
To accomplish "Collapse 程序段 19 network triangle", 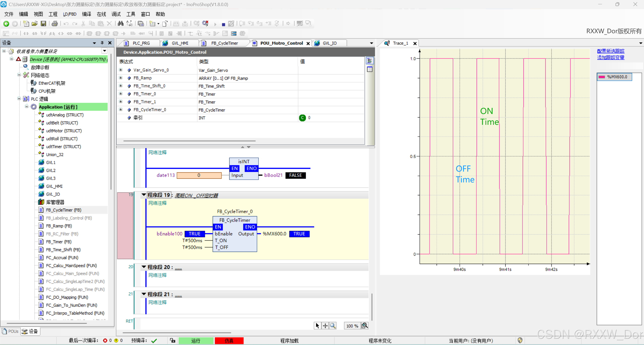I will (144, 195).
